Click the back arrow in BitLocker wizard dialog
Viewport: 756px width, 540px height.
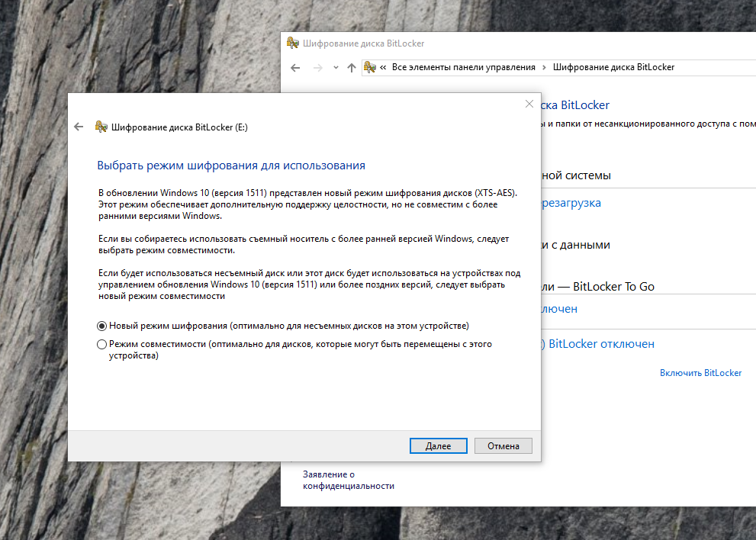pos(79,127)
